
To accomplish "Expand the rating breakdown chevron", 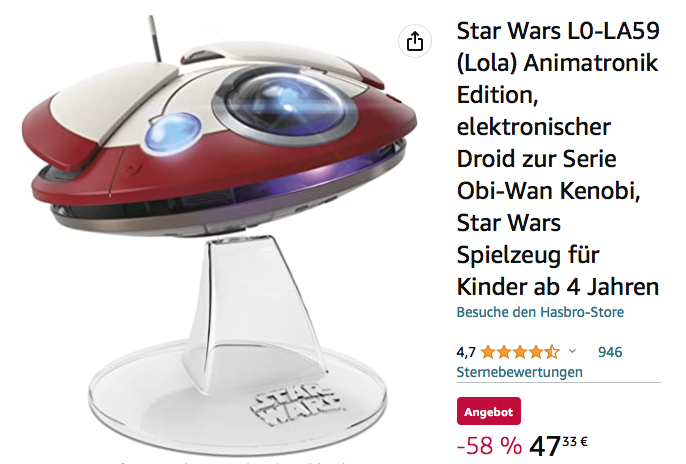I will click(572, 351).
